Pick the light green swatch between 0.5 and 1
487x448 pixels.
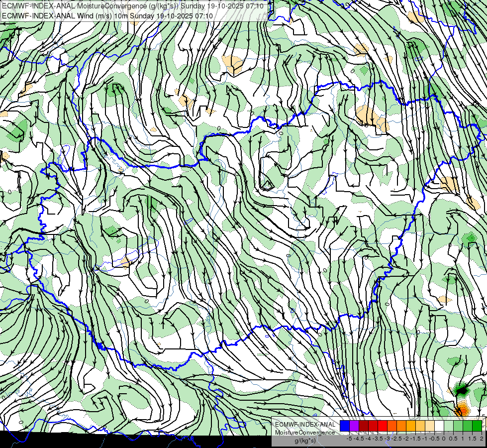click(x=458, y=426)
